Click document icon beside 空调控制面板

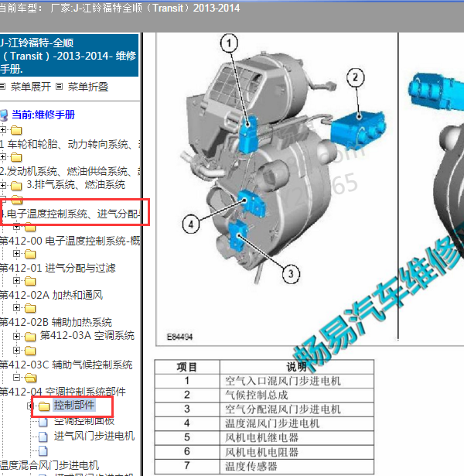[43, 422]
